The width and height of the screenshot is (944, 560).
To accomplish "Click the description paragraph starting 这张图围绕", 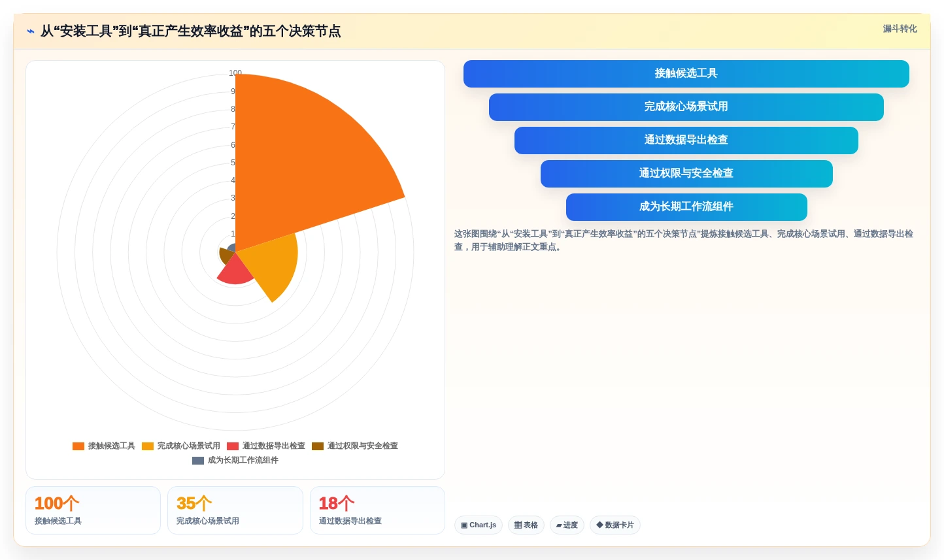I will point(684,240).
